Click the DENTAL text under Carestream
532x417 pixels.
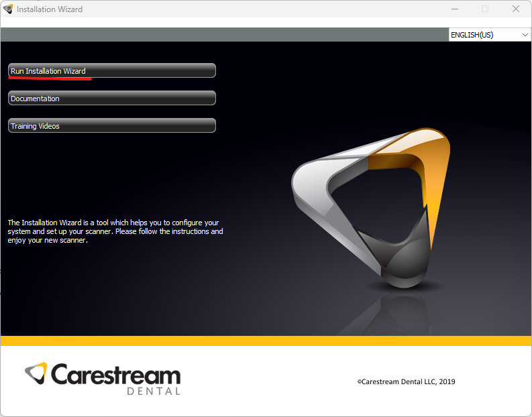(x=153, y=391)
